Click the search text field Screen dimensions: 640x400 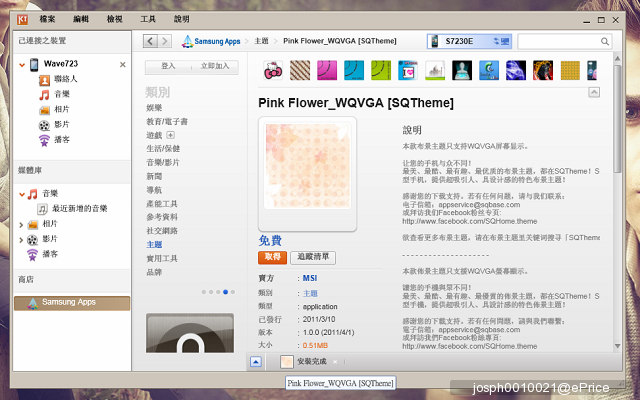(558, 41)
